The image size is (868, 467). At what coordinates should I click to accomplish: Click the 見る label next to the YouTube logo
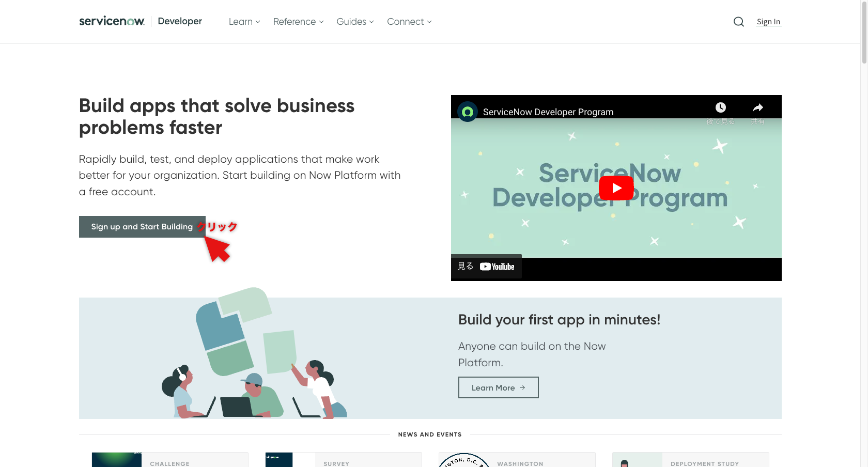(x=465, y=266)
